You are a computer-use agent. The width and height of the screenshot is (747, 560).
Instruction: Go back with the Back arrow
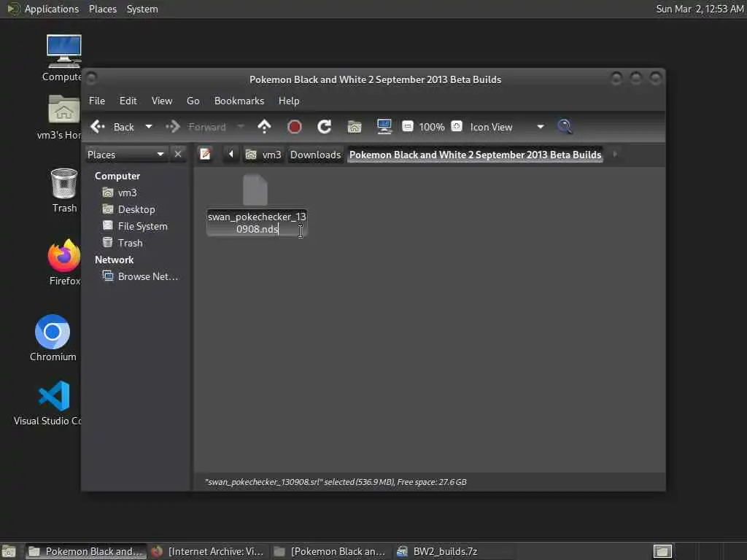coord(112,127)
